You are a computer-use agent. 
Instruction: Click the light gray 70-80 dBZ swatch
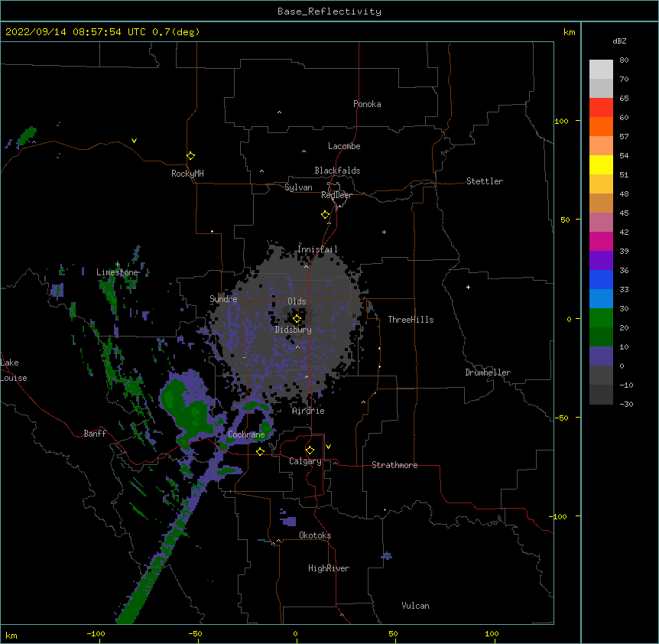[601, 70]
